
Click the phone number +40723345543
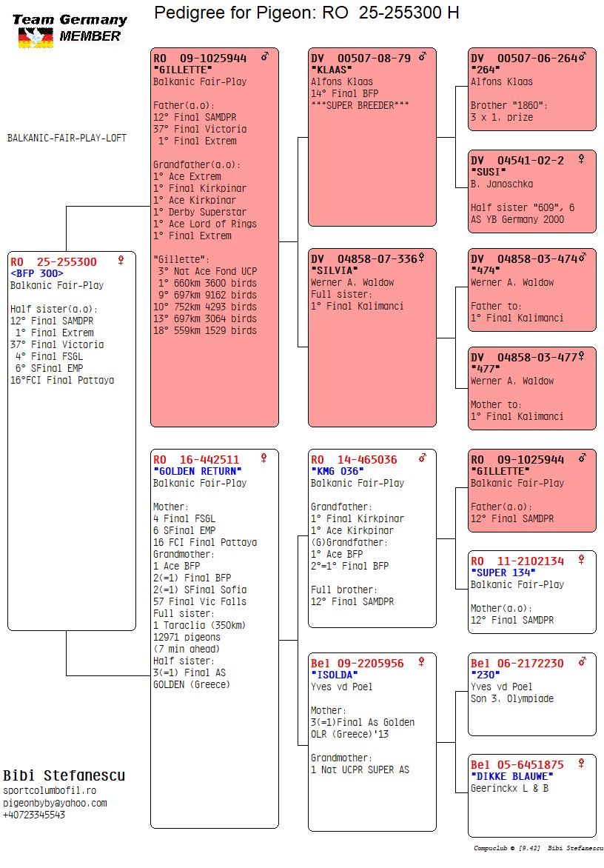34,815
